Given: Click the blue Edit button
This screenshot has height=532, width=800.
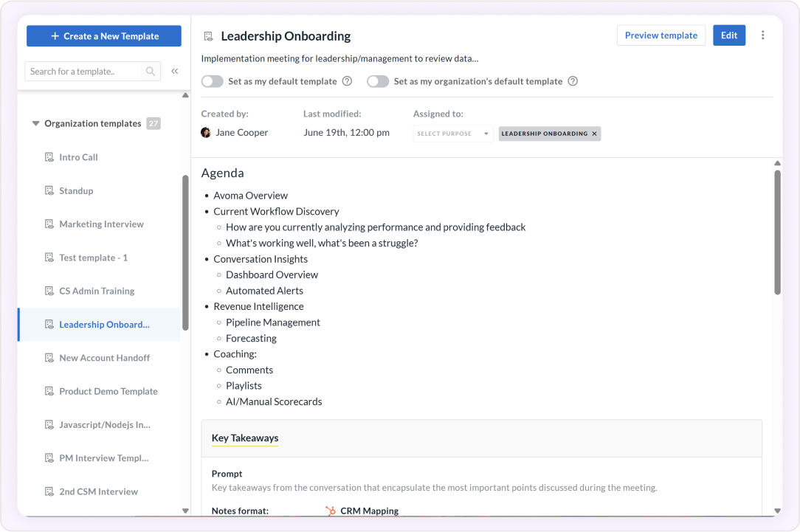Looking at the screenshot, I should [x=728, y=35].
